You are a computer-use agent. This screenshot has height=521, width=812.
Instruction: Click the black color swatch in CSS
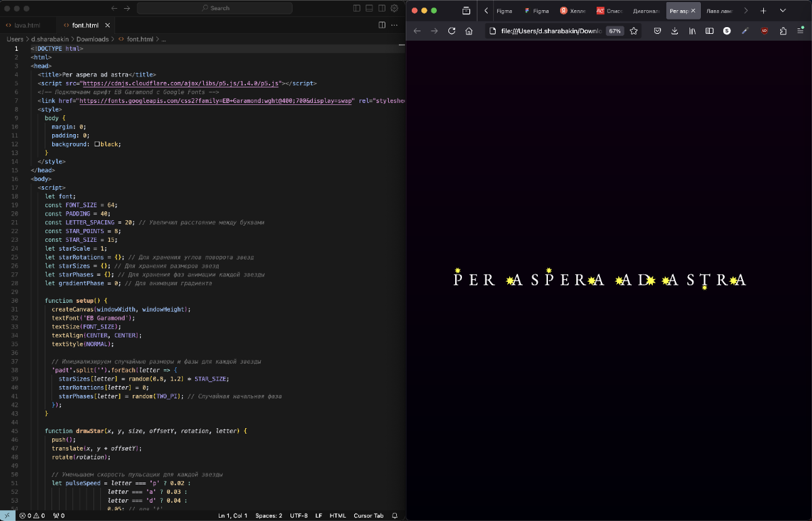[x=98, y=144]
